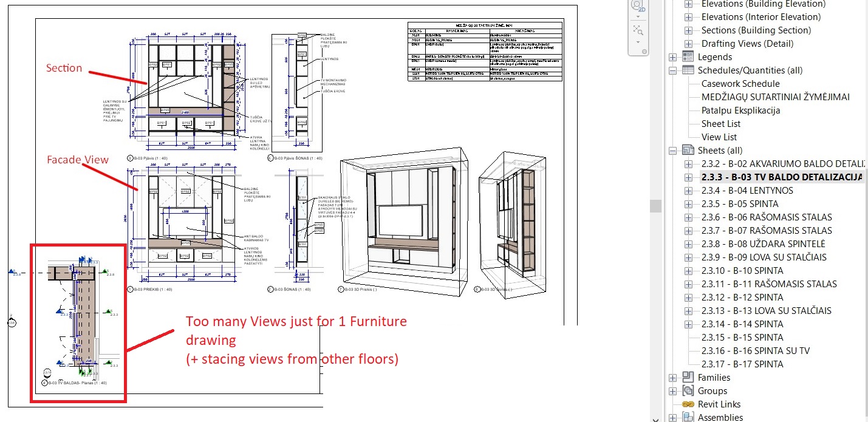Screen dimensions: 868x422
Task: Click the Assemblies icon at bottom of browser
Action: [687, 417]
